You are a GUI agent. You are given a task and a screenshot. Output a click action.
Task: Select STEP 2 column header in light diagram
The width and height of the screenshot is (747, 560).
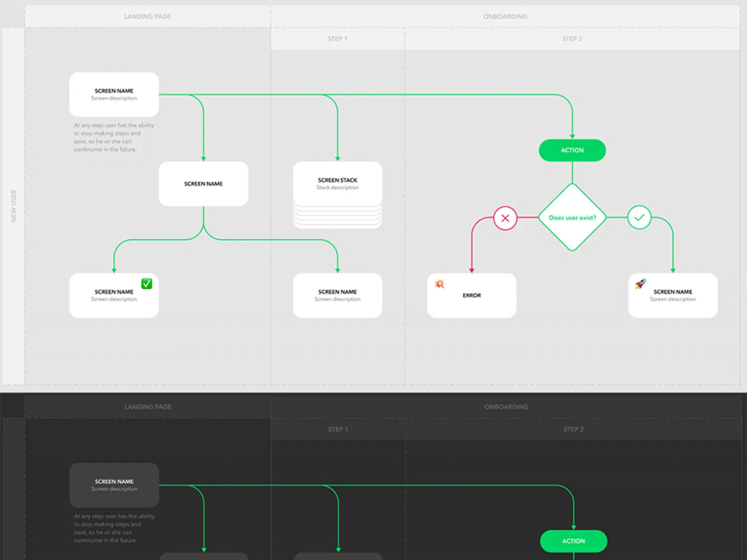[x=572, y=39]
